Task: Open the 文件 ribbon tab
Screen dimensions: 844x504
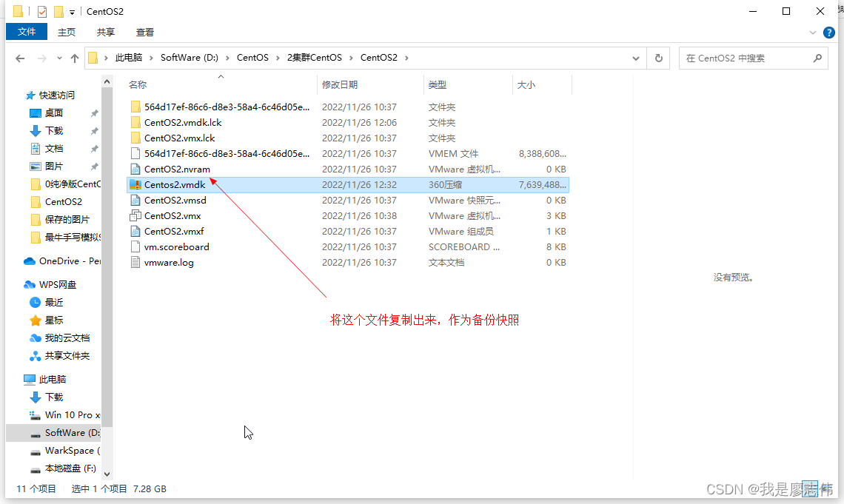Action: pos(27,32)
